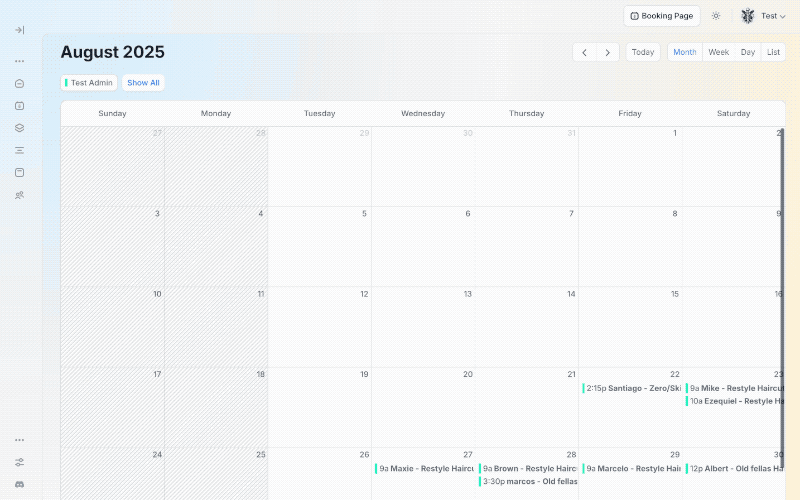This screenshot has width=800, height=500.
Task: Click the August 2025 heading
Action: click(x=113, y=52)
